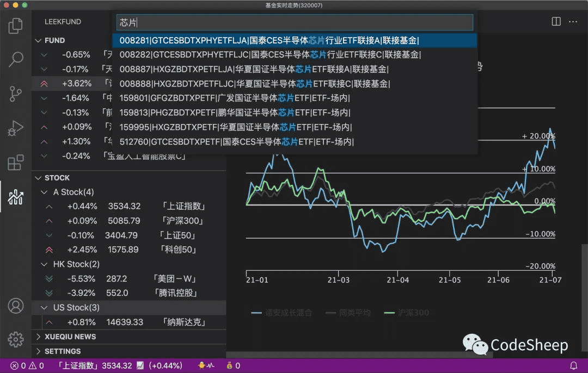
Task: Click the money bag status bar item
Action: tap(233, 365)
